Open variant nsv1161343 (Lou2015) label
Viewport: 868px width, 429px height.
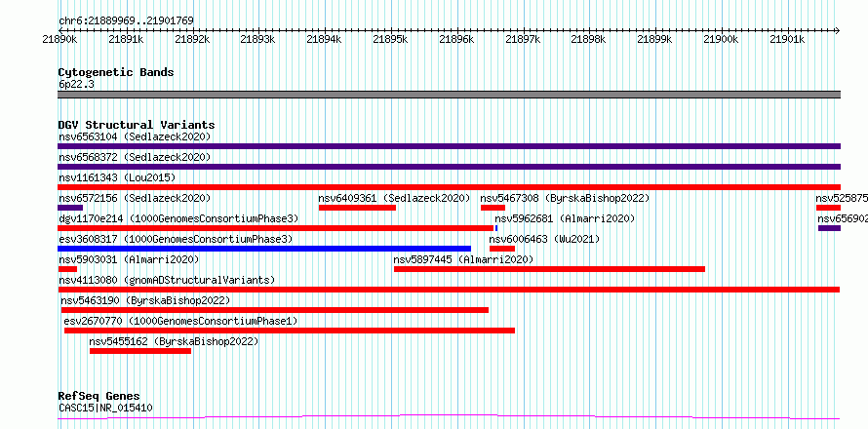(117, 177)
